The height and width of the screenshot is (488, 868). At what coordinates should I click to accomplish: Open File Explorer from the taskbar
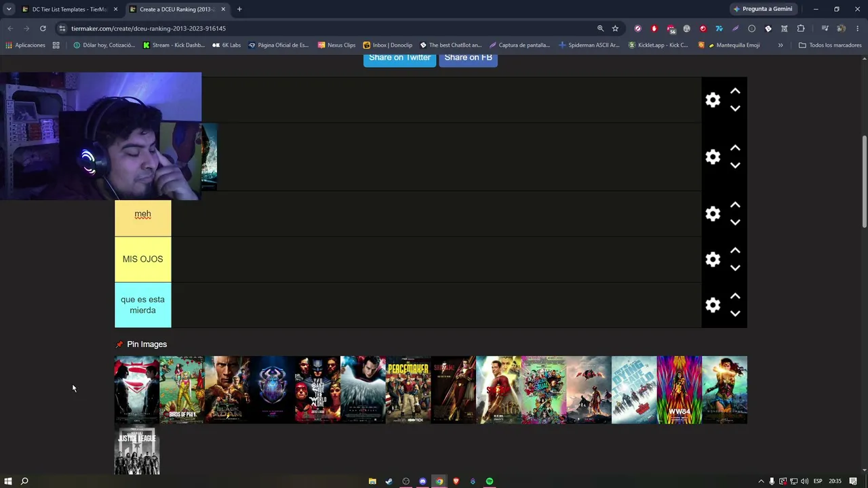[372, 481]
